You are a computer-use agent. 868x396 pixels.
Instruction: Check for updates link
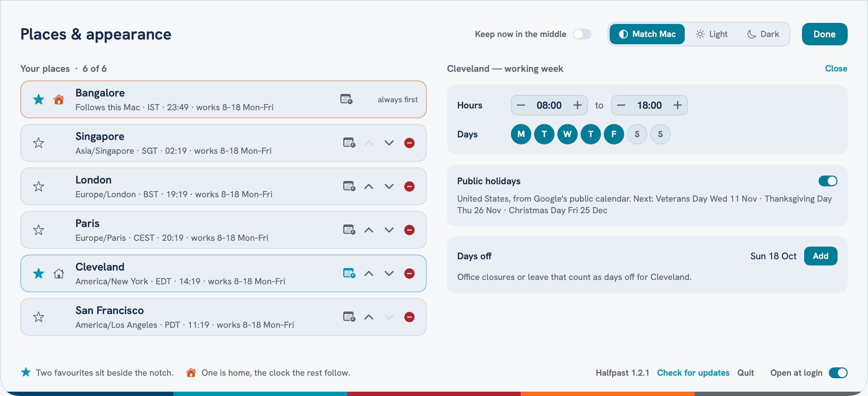click(x=693, y=373)
